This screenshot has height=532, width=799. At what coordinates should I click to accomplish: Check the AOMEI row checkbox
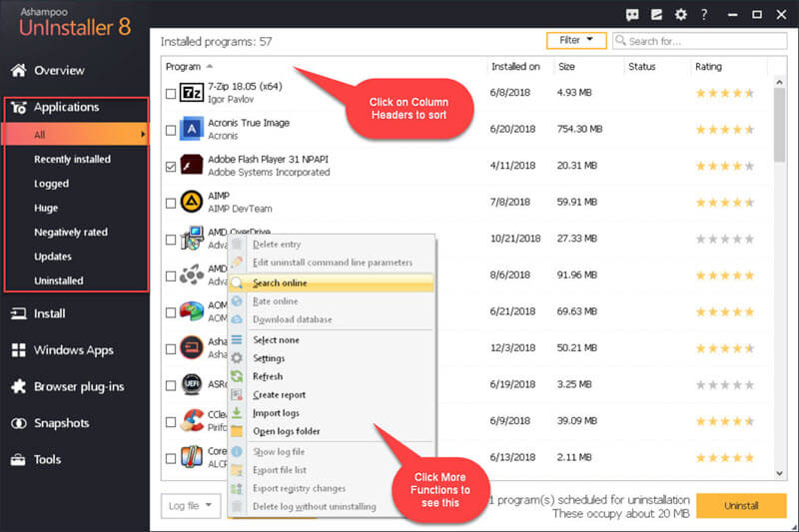click(x=171, y=312)
